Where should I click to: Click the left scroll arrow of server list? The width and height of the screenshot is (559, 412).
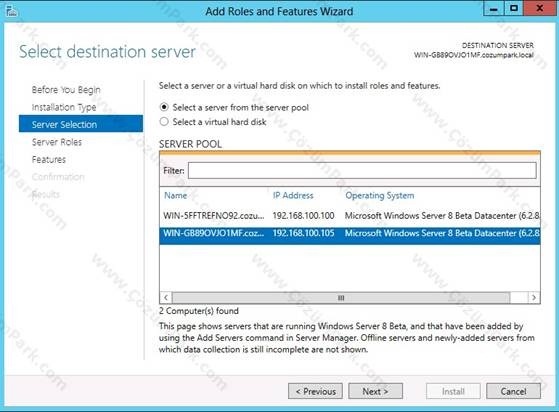(166, 298)
